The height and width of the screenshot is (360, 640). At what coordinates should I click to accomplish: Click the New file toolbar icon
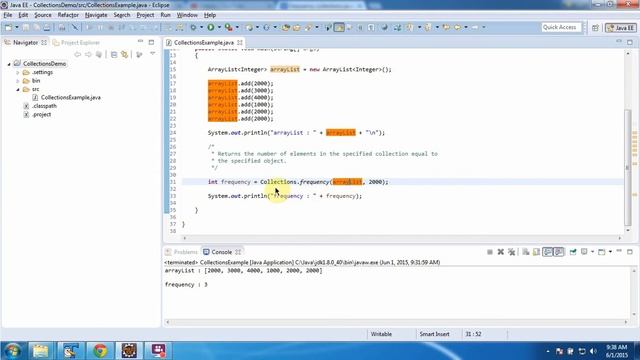[x=8, y=27]
